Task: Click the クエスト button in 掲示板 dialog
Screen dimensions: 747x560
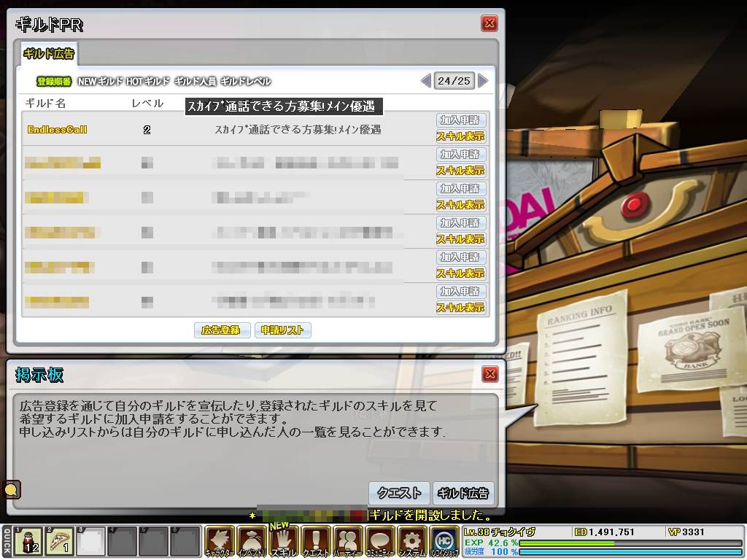Action: (x=399, y=493)
